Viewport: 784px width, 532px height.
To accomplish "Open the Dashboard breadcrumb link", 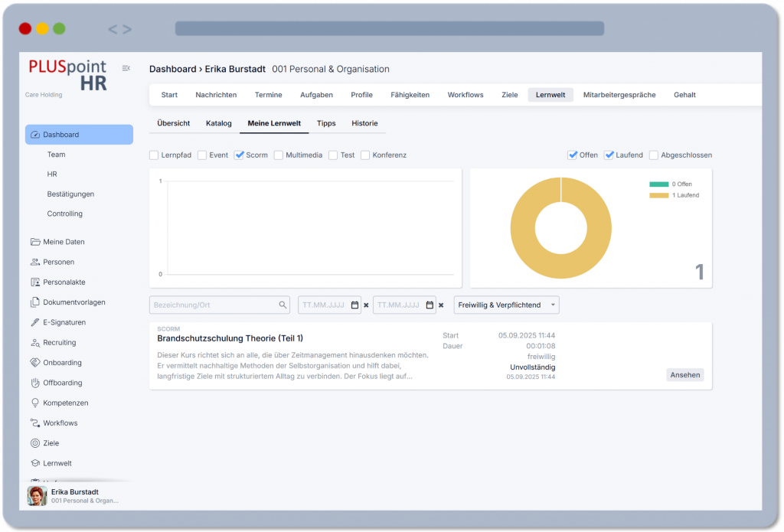I will 174,69.
